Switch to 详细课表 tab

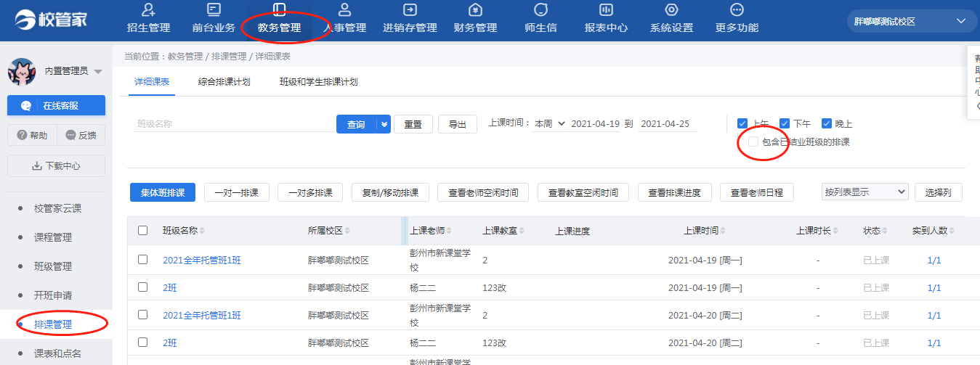click(152, 82)
